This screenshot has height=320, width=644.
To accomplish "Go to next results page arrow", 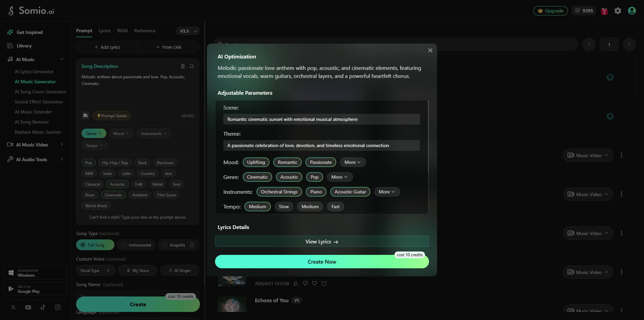I will (629, 44).
